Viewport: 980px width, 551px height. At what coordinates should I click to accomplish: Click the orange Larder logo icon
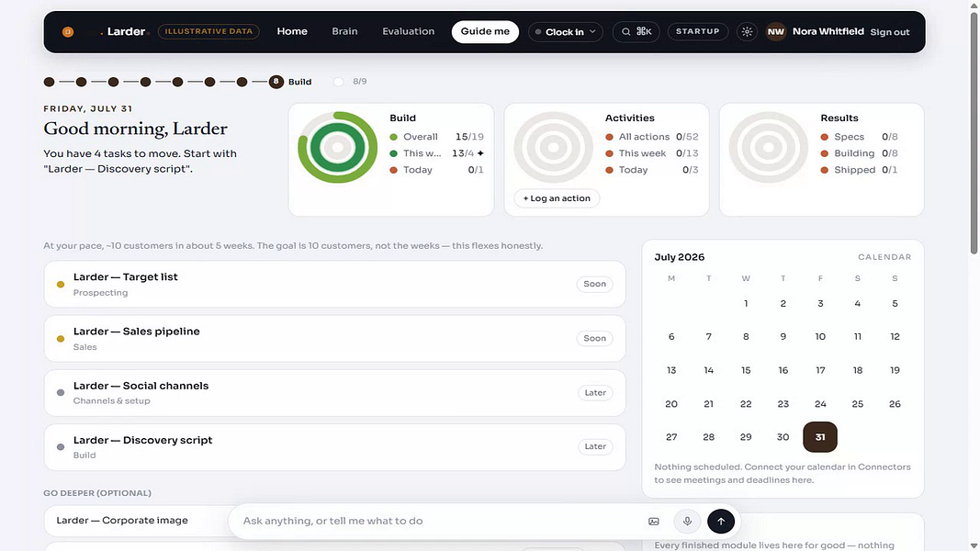68,32
